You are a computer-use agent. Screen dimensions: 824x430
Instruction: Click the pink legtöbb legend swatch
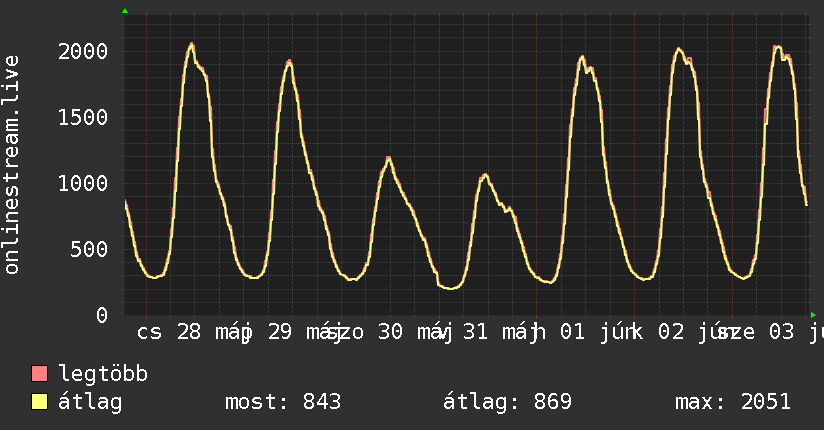(x=39, y=374)
